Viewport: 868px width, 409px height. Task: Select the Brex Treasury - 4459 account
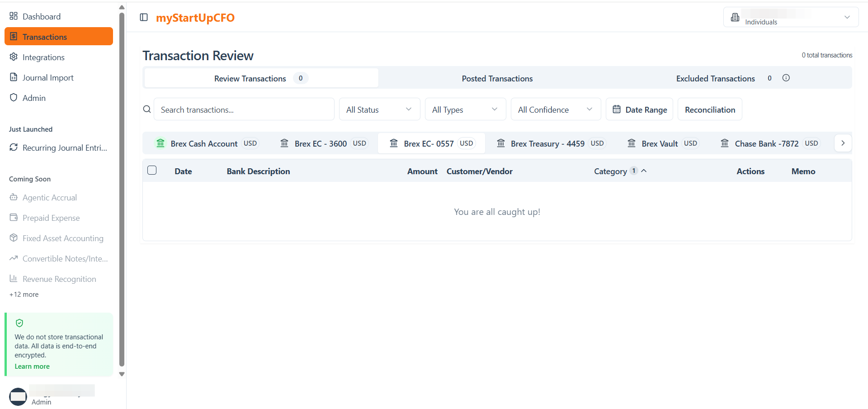pyautogui.click(x=550, y=143)
